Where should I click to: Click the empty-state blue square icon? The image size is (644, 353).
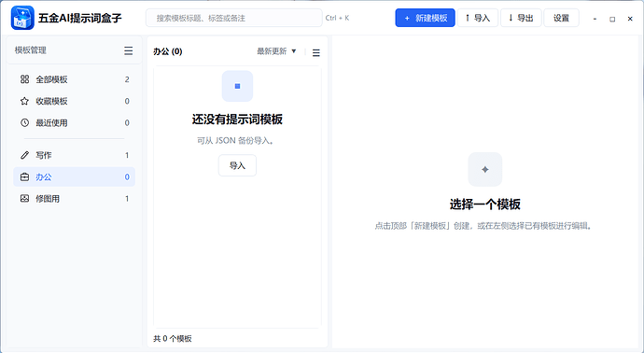point(237,86)
